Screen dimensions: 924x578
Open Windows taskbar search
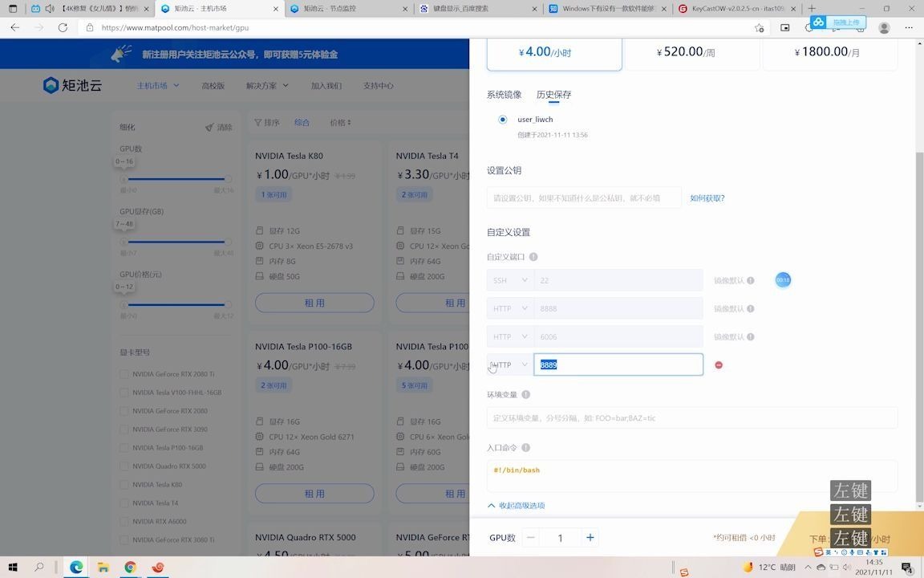(x=38, y=568)
